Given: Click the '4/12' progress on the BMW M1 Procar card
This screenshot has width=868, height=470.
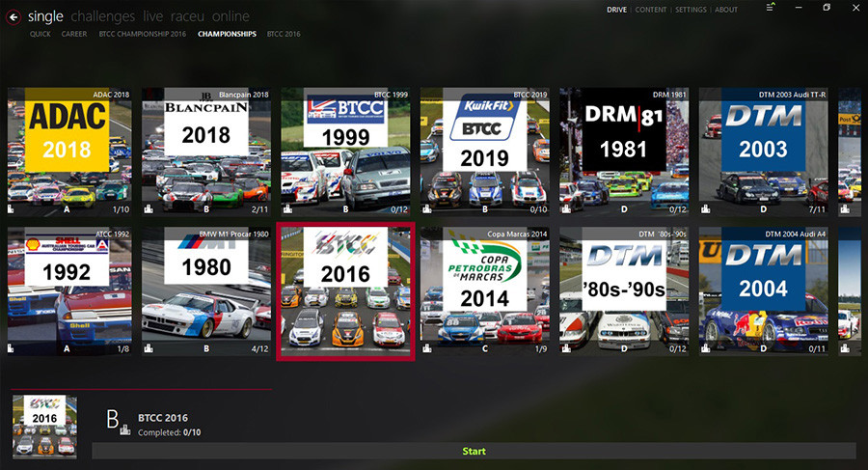Looking at the screenshot, I should pos(259,348).
